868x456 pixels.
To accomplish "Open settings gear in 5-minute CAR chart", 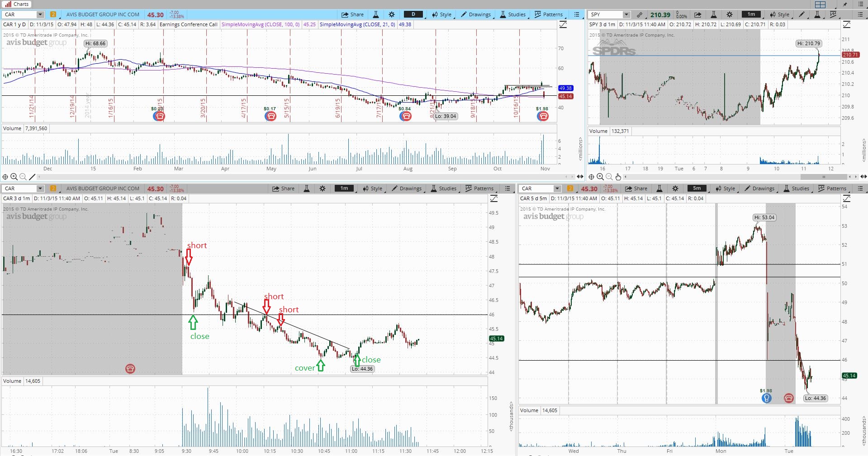I will (675, 188).
